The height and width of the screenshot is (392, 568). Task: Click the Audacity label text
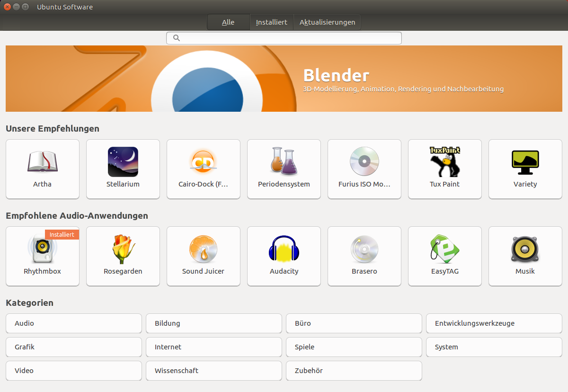284,271
